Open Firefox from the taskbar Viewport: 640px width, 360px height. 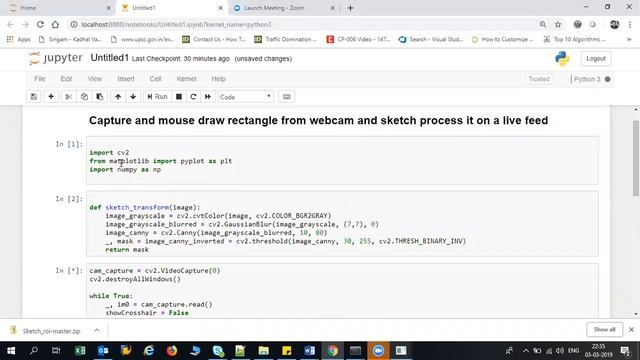[x=172, y=351]
